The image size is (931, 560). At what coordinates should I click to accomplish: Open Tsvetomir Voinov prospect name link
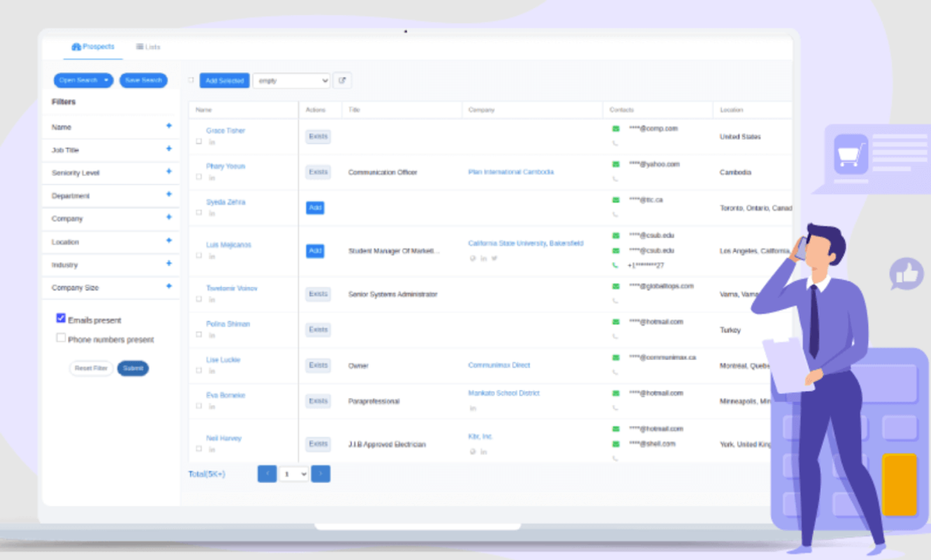[232, 288]
